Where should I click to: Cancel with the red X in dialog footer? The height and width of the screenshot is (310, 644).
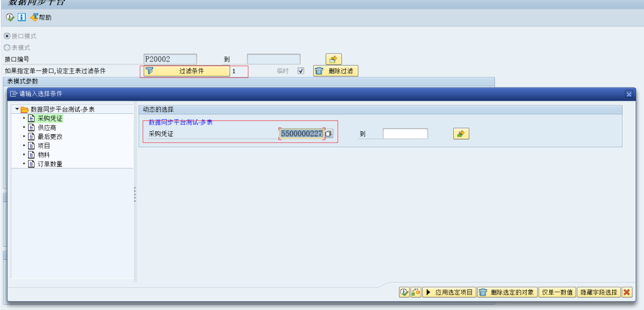(627, 292)
